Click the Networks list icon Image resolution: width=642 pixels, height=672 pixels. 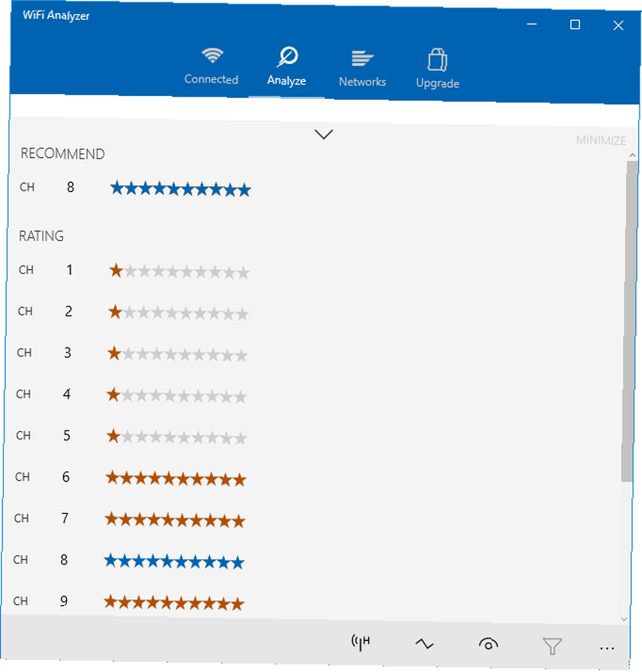click(362, 58)
